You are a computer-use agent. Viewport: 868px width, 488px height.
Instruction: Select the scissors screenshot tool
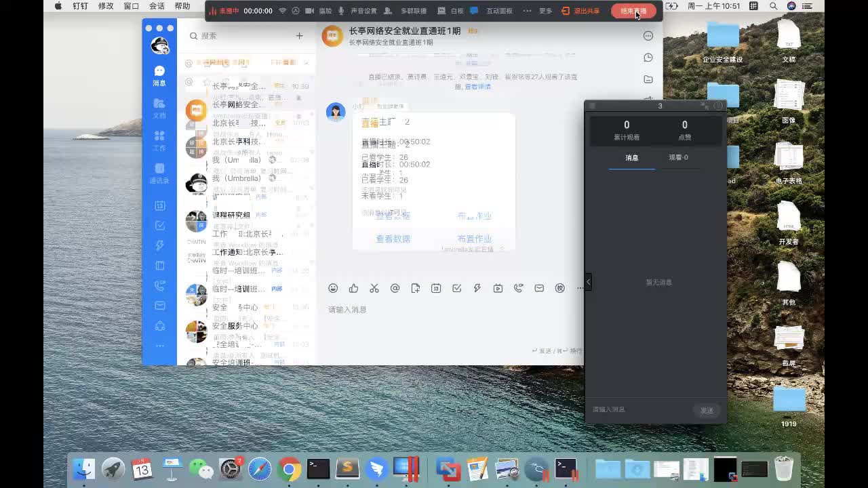pos(374,288)
